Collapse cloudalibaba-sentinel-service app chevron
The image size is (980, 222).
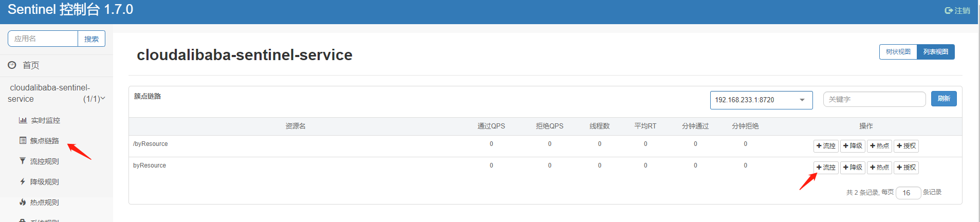[x=103, y=98]
